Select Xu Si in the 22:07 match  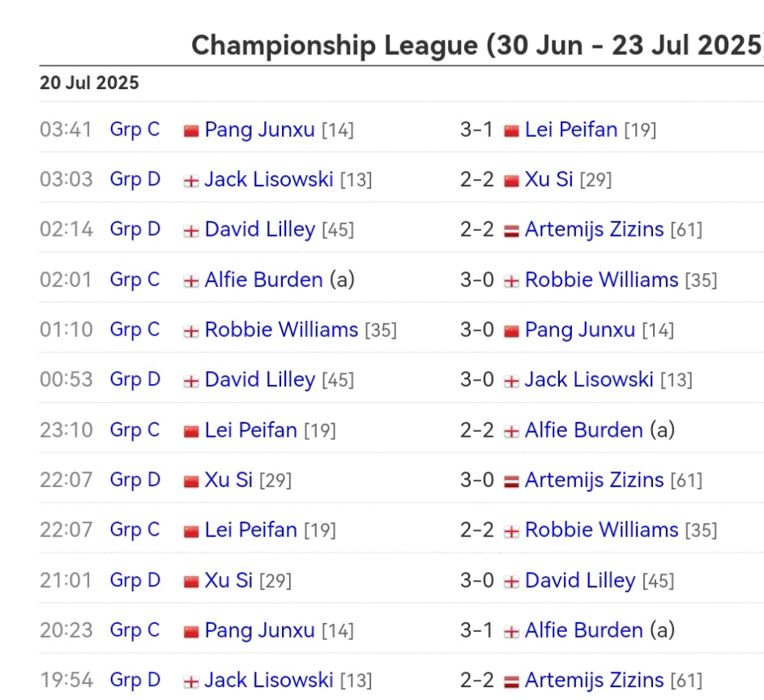(228, 480)
